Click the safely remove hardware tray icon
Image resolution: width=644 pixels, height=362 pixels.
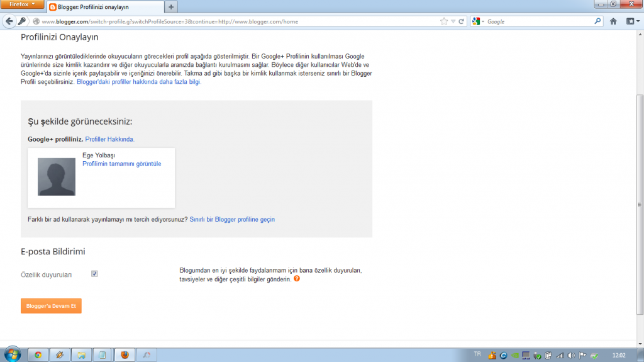click(x=594, y=356)
